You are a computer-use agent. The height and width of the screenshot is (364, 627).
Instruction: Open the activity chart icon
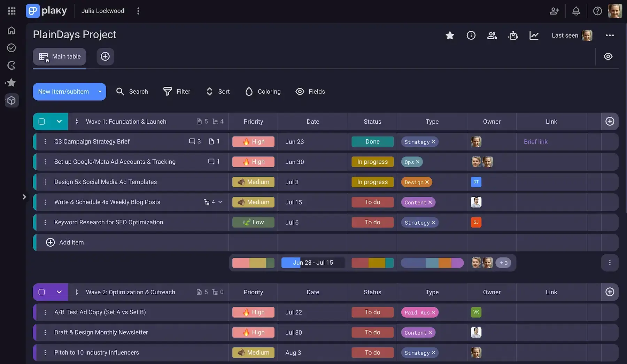click(534, 36)
